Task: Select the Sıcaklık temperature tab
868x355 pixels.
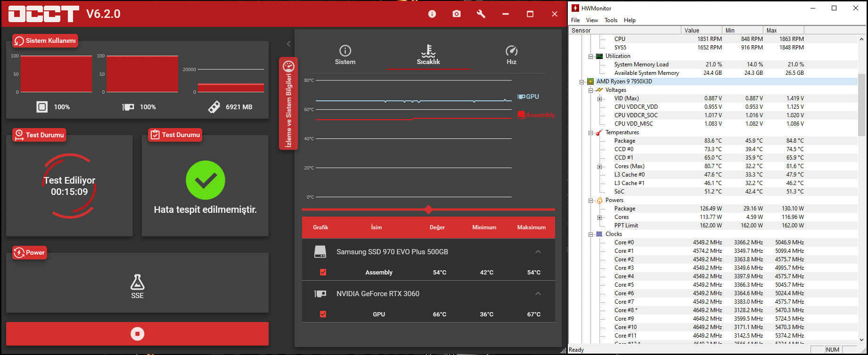Action: coord(428,55)
